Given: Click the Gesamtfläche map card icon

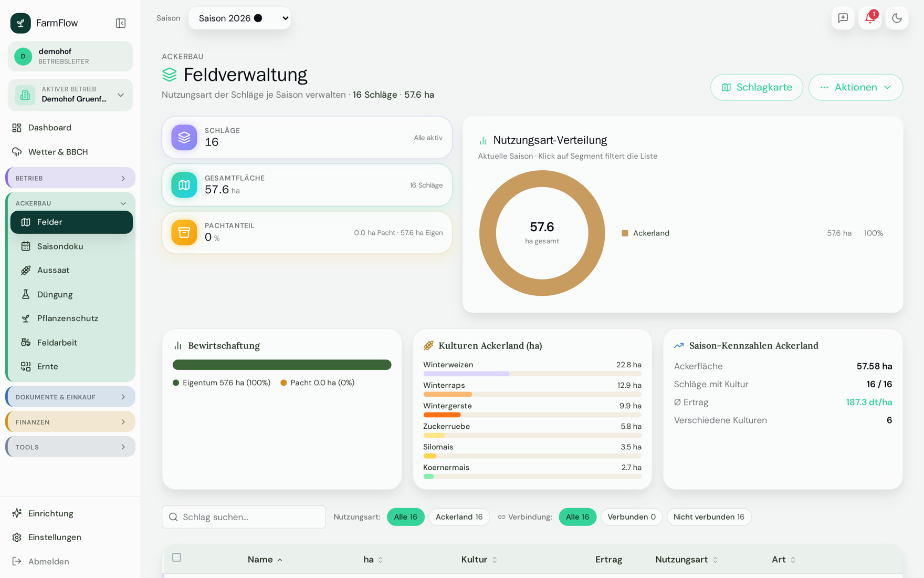Looking at the screenshot, I should click(x=184, y=185).
